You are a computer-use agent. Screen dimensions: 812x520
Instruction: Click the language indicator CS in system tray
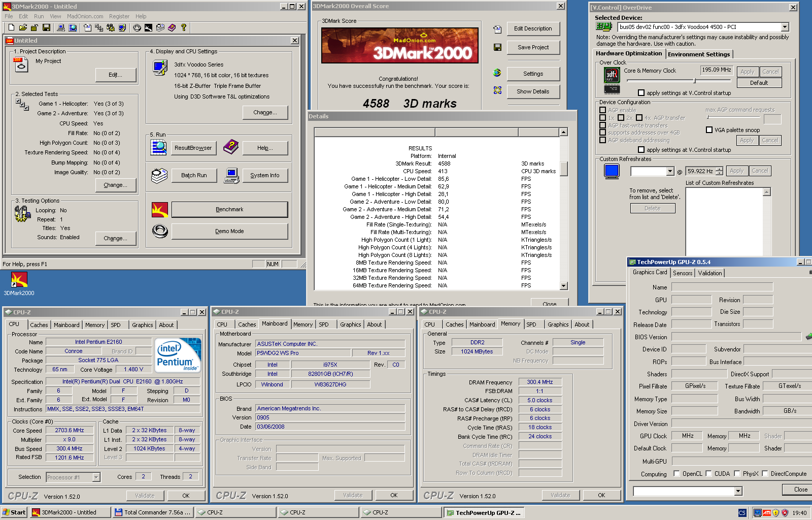pos(742,513)
